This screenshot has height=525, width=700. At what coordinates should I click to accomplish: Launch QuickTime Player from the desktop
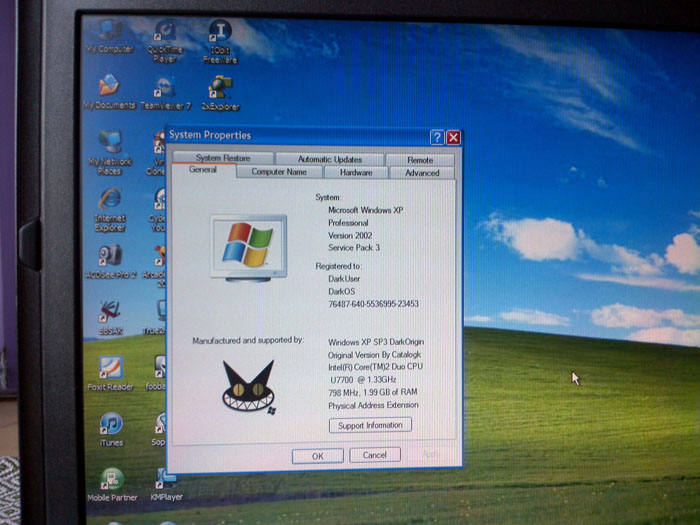pos(164,34)
